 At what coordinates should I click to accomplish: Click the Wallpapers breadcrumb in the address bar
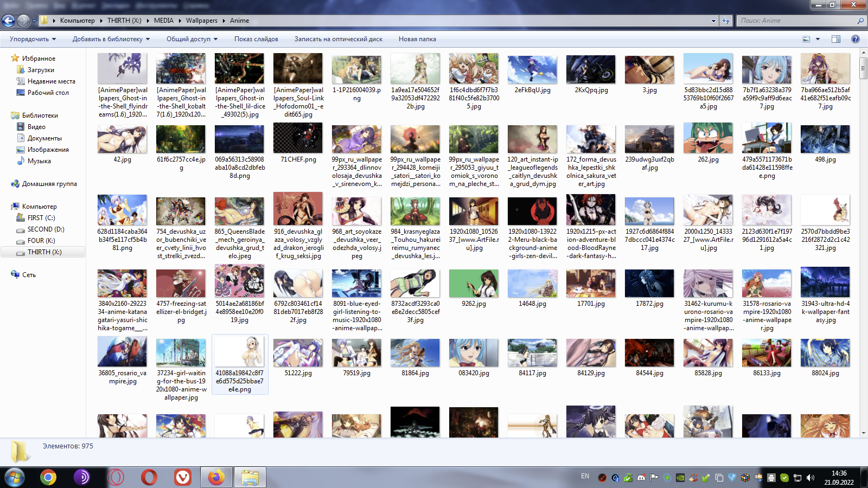click(x=201, y=21)
